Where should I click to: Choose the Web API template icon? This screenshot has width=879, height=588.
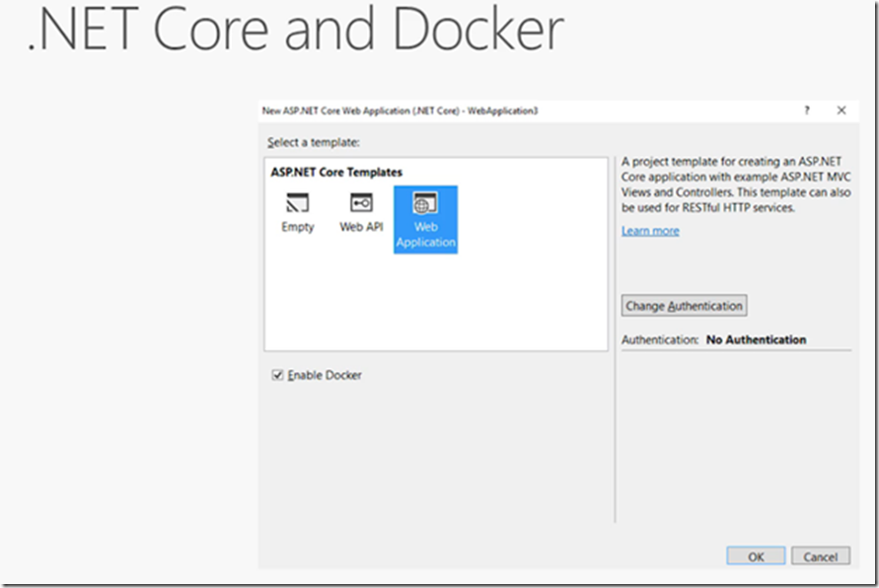coord(361,202)
